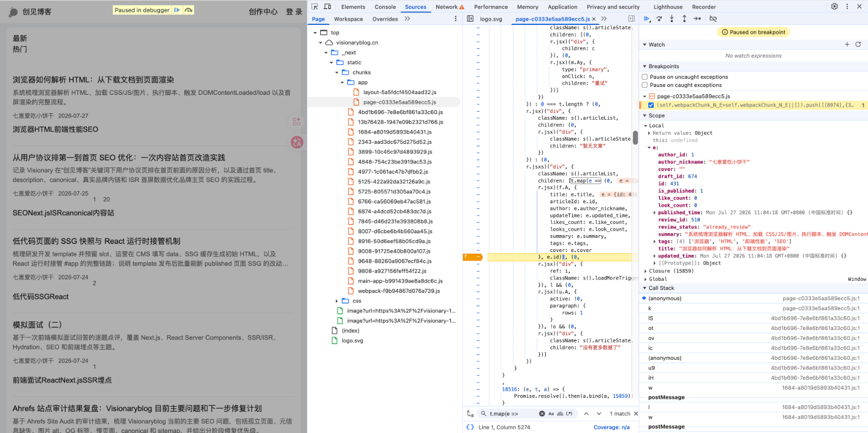
Task: Show more navigator tabs chevron
Action: (x=407, y=18)
